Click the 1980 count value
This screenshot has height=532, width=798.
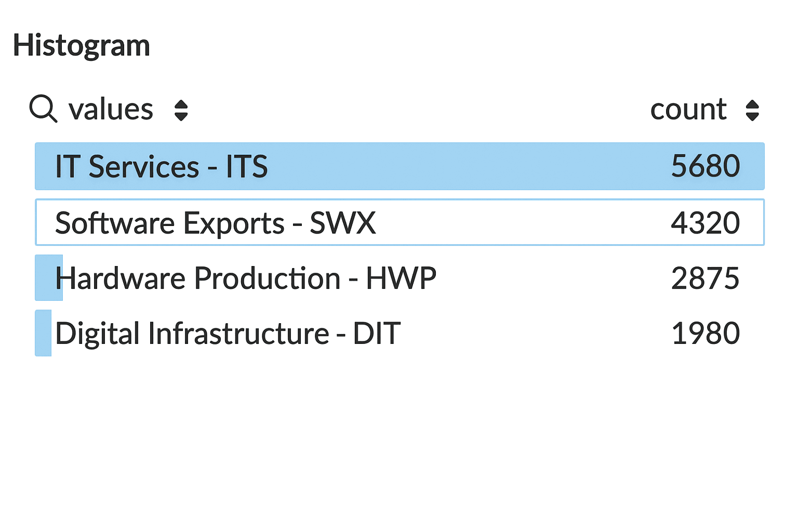coord(705,333)
